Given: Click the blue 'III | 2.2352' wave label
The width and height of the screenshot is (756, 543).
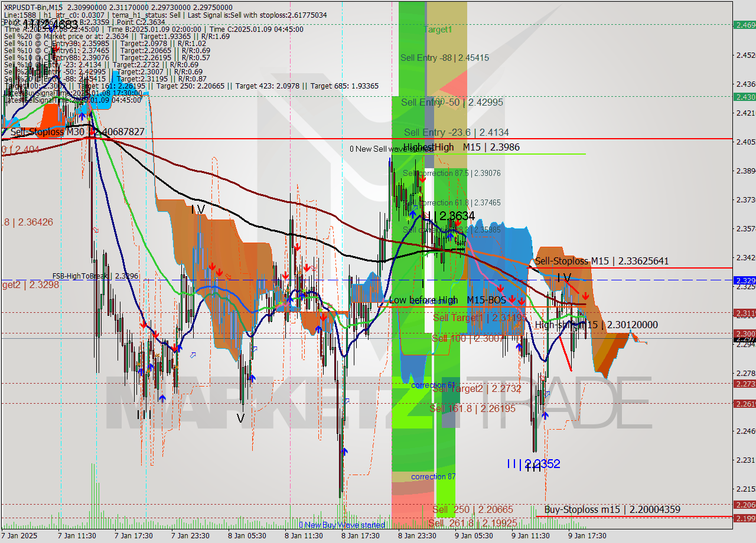Looking at the screenshot, I should click(x=533, y=464).
